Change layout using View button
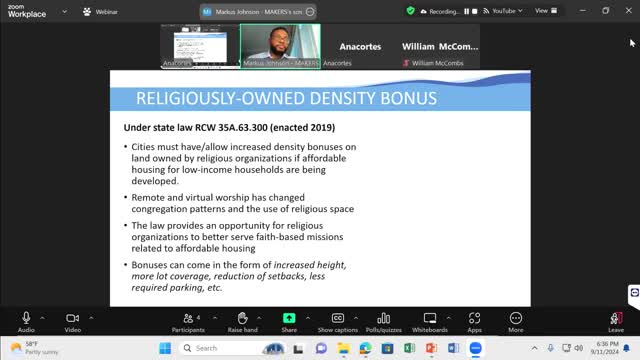The height and width of the screenshot is (360, 640). [546, 11]
